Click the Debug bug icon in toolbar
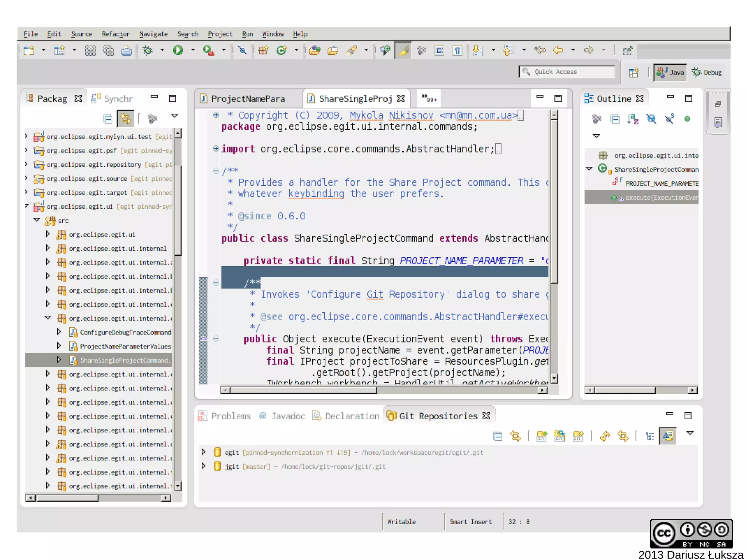The width and height of the screenshot is (747, 560). pyautogui.click(x=148, y=50)
